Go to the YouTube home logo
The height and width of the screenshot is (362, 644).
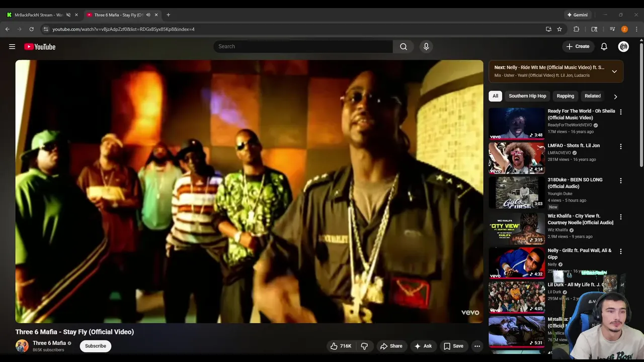[x=40, y=47]
